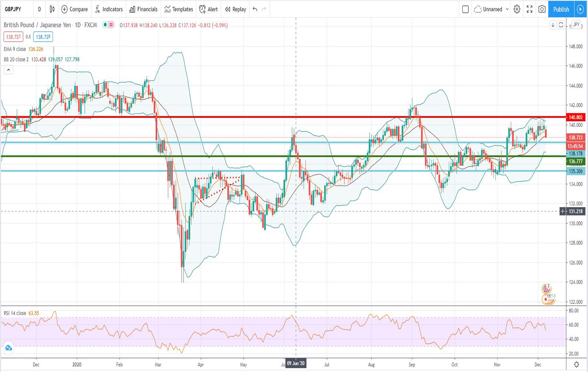The image size is (588, 372).
Task: Select the 09 Jun '20 date marker
Action: [x=296, y=364]
